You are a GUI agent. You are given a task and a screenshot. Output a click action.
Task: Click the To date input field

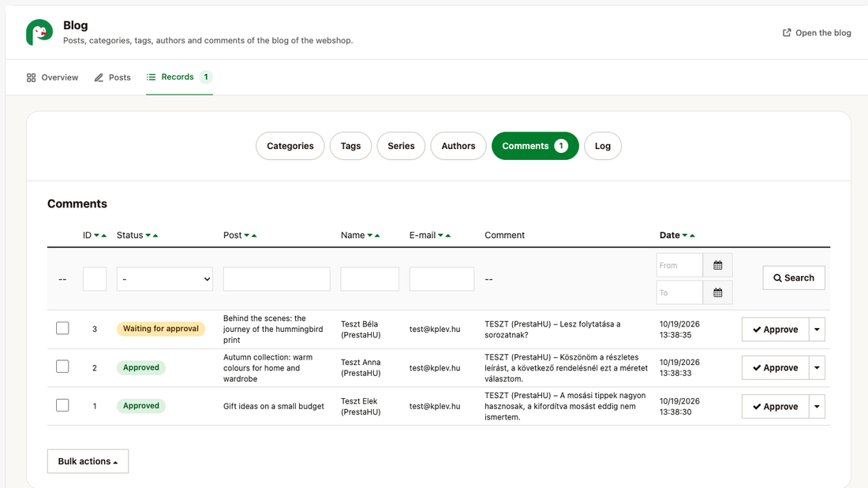coord(679,292)
